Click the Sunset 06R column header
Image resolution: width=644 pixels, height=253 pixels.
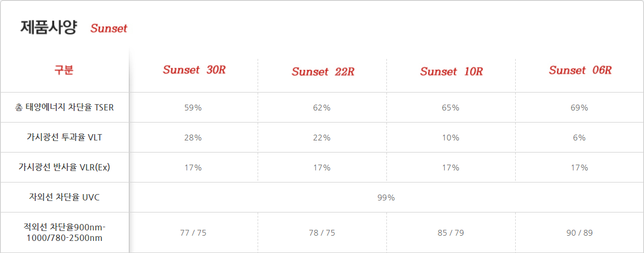click(580, 70)
